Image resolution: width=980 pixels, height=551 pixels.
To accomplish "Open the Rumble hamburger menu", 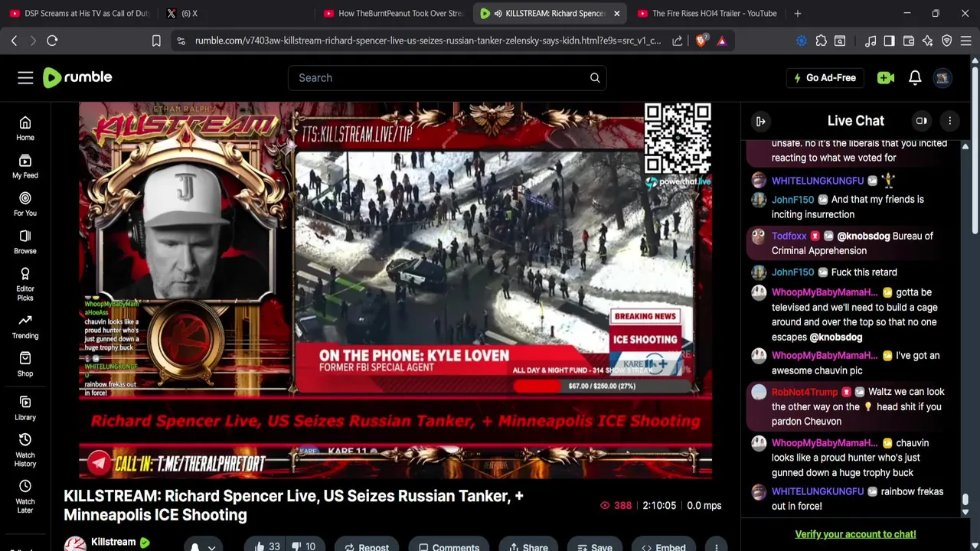I will pos(25,77).
